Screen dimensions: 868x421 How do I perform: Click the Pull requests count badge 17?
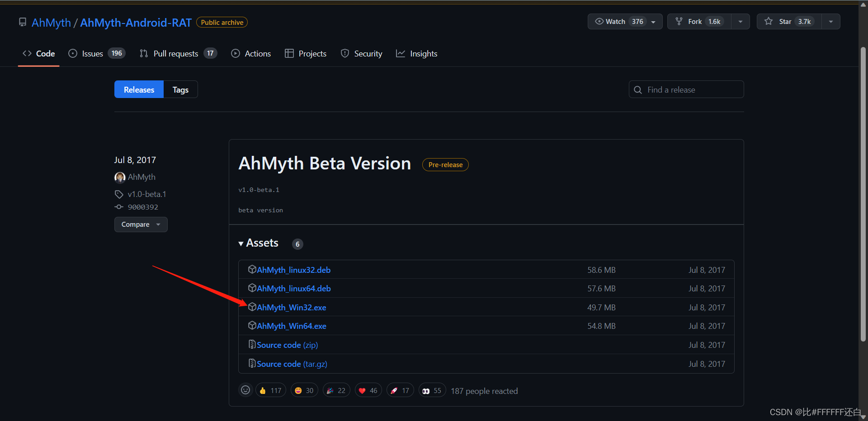point(210,53)
